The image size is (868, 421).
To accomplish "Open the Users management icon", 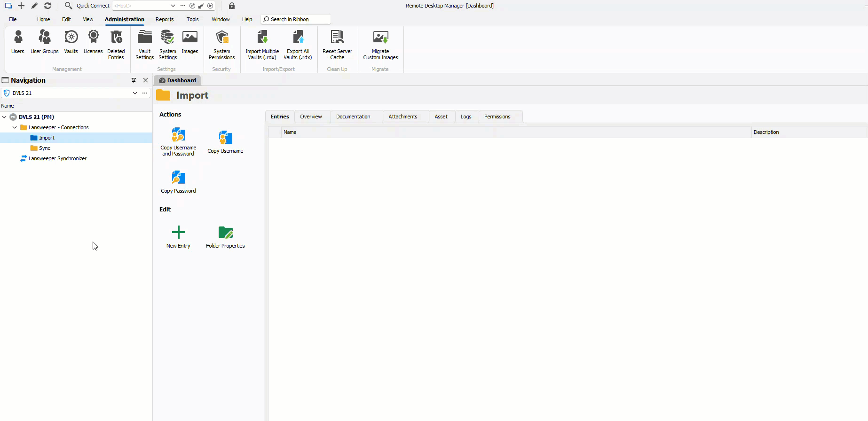I will pos(18,42).
